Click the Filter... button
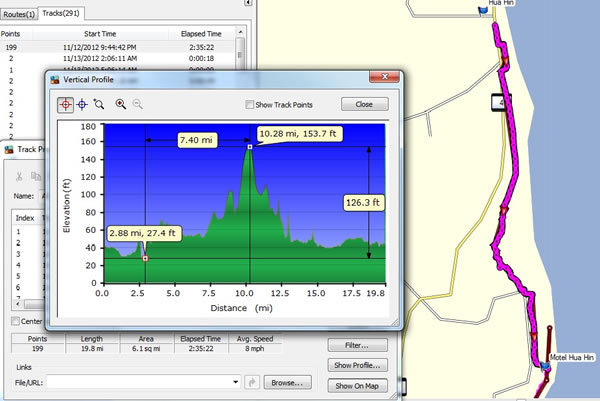The height and width of the screenshot is (401, 600). [x=357, y=346]
